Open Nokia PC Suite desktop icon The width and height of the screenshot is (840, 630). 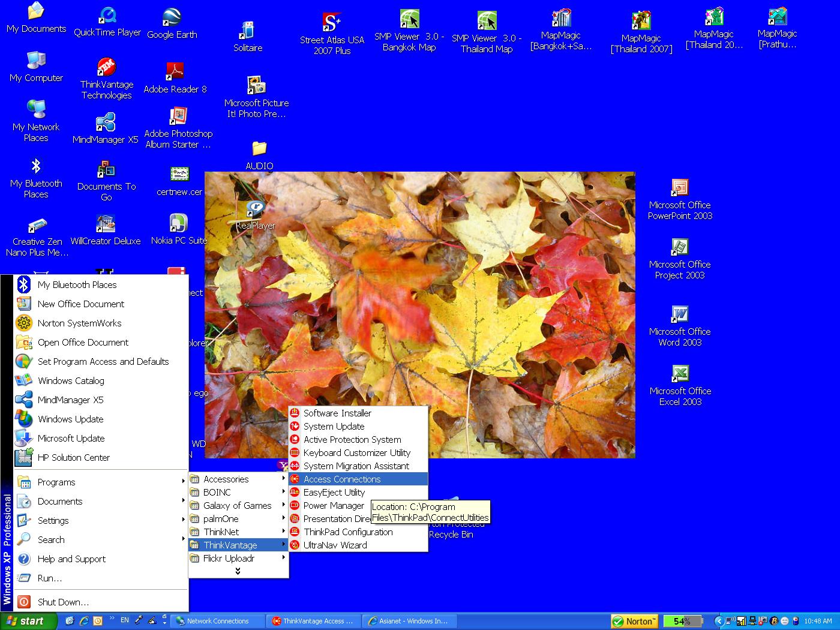pyautogui.click(x=179, y=229)
